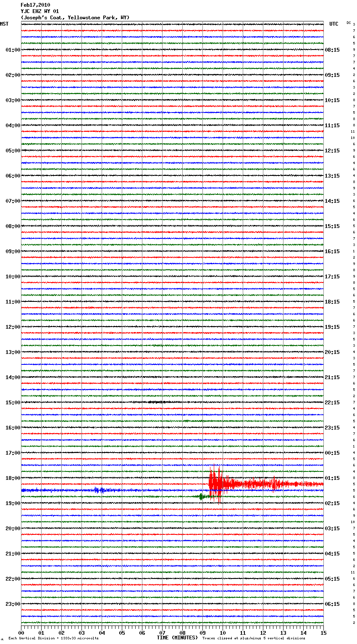Click the 18:15 UTC time label
This screenshot has height=644, width=357.
332,302
